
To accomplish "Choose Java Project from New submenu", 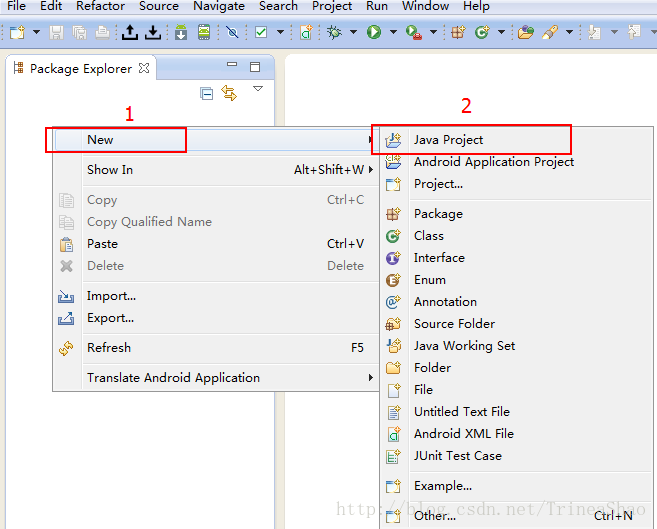I will [x=517, y=140].
